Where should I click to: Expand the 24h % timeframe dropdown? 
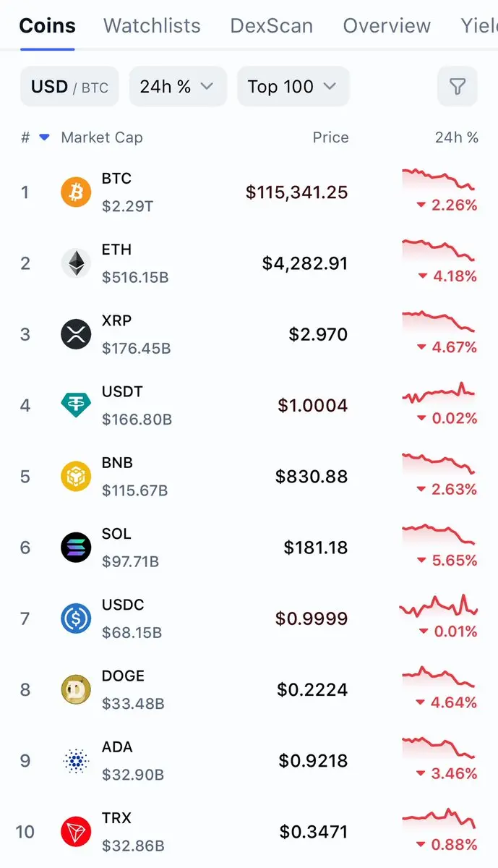click(x=178, y=87)
